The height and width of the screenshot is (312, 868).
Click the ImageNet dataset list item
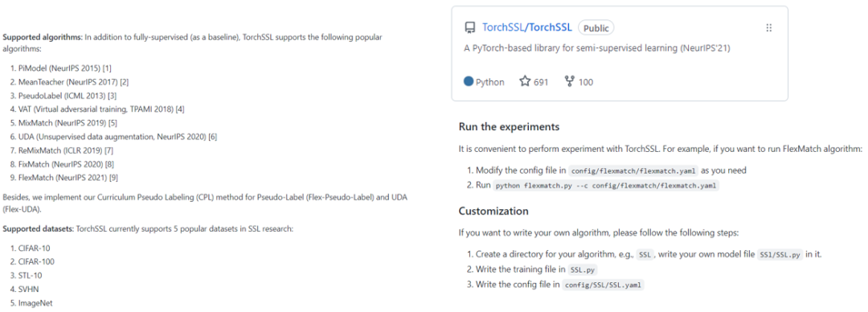31,303
